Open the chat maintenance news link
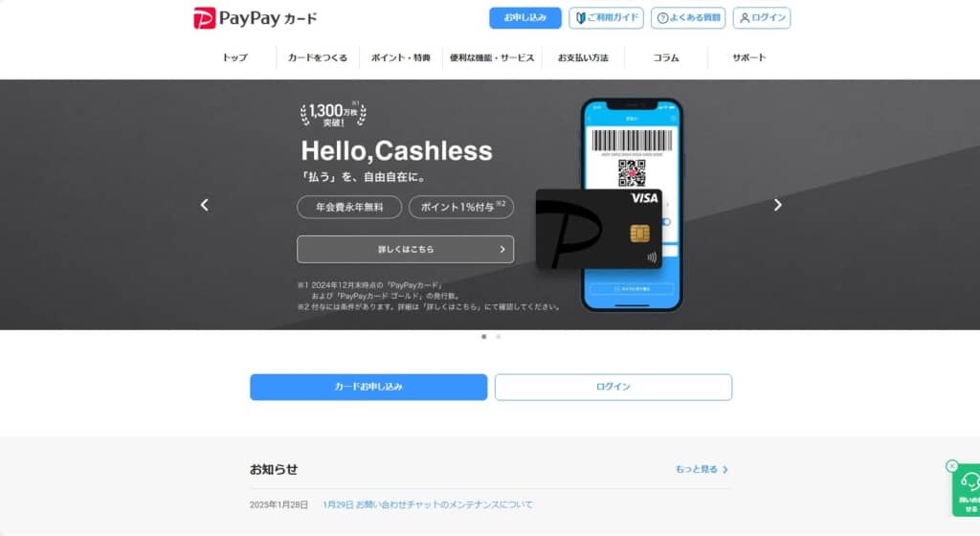The image size is (980, 536). coord(428,504)
